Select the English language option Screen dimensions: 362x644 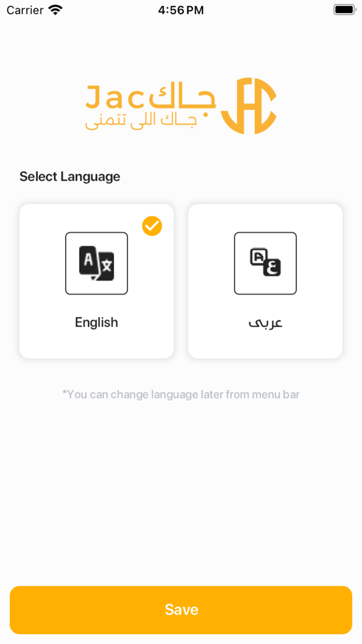(x=96, y=281)
